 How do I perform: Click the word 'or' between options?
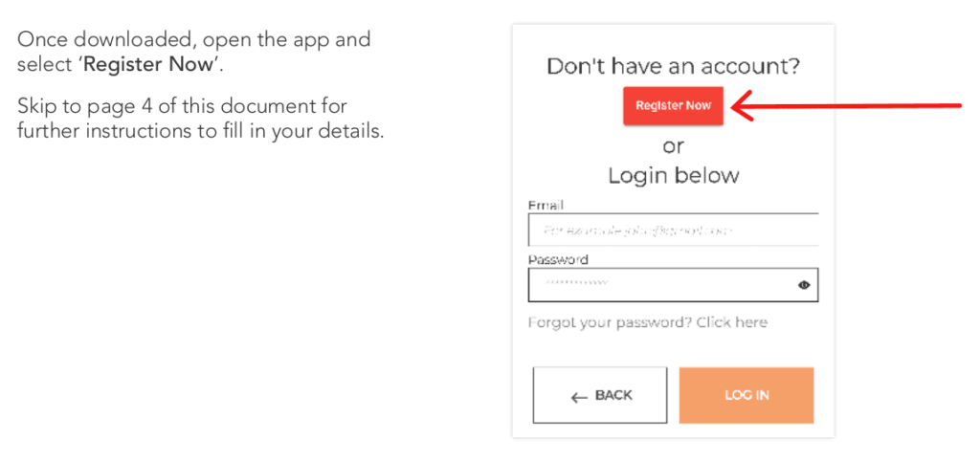673,146
